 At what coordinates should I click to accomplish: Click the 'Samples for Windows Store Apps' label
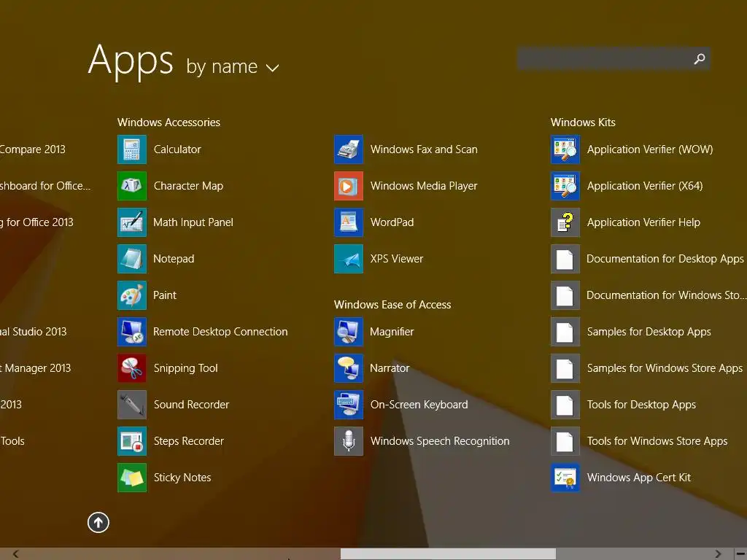point(665,368)
